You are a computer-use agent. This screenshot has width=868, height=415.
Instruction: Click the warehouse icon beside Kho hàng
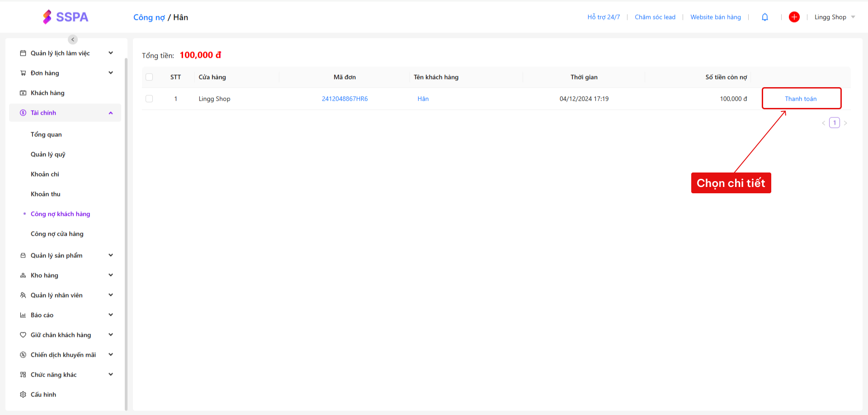click(23, 275)
